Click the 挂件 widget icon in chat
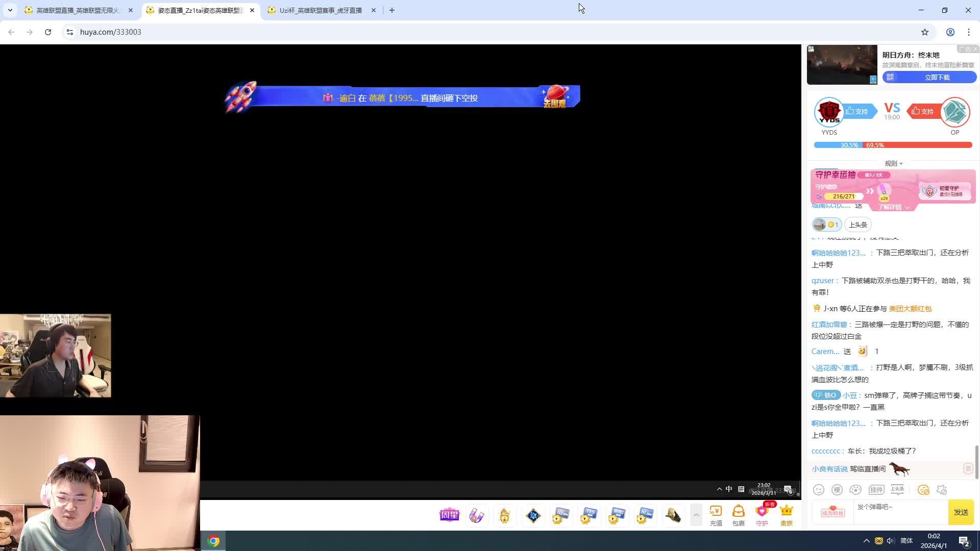 (x=876, y=490)
